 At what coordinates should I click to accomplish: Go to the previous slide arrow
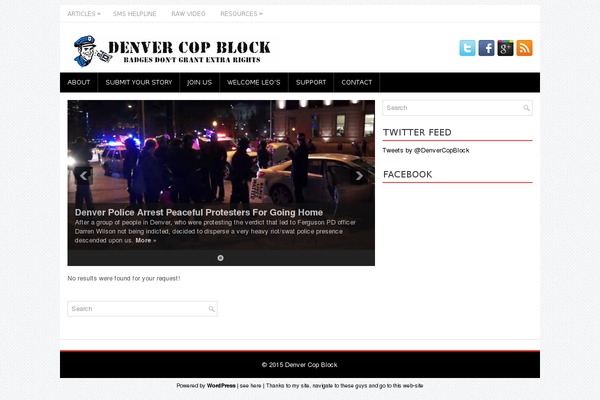tap(83, 176)
